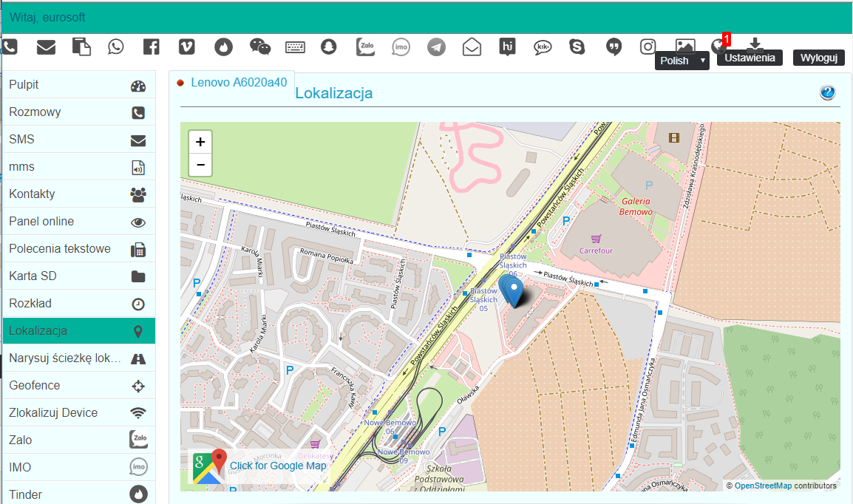Open the keylogger keyboard icon

point(296,47)
